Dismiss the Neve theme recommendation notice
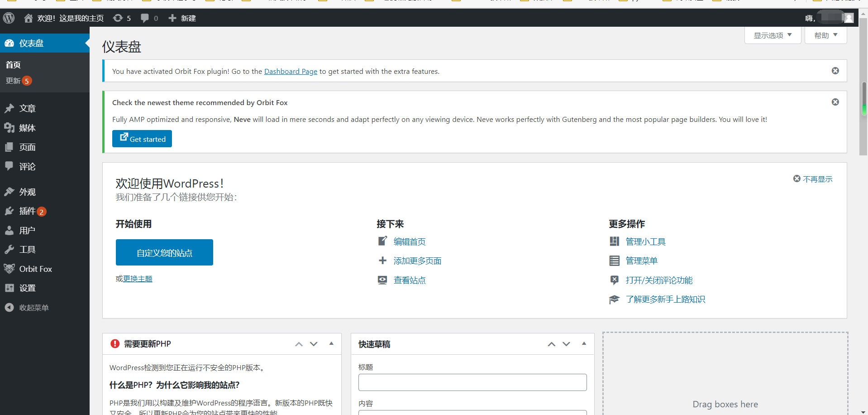This screenshot has width=868, height=415. (835, 102)
